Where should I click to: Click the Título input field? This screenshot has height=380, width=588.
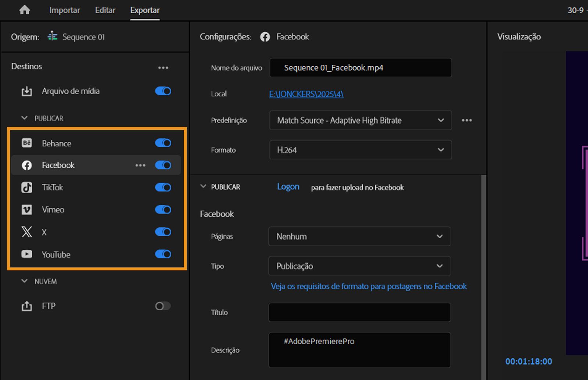pyautogui.click(x=359, y=312)
